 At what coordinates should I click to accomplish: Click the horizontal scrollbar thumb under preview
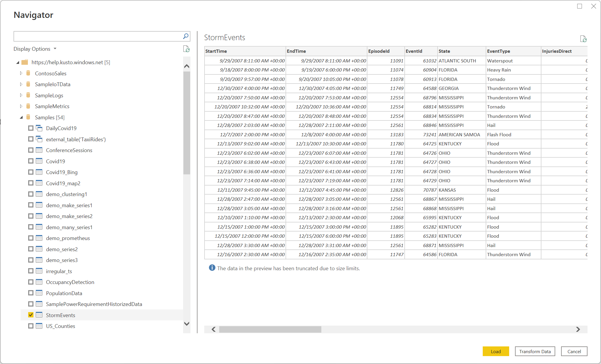click(270, 329)
